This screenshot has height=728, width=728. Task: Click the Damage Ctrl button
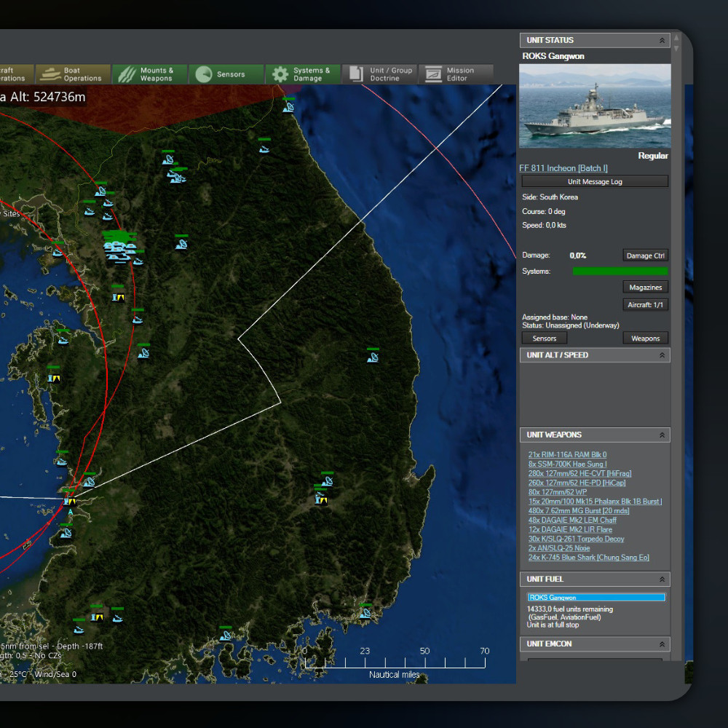(645, 256)
